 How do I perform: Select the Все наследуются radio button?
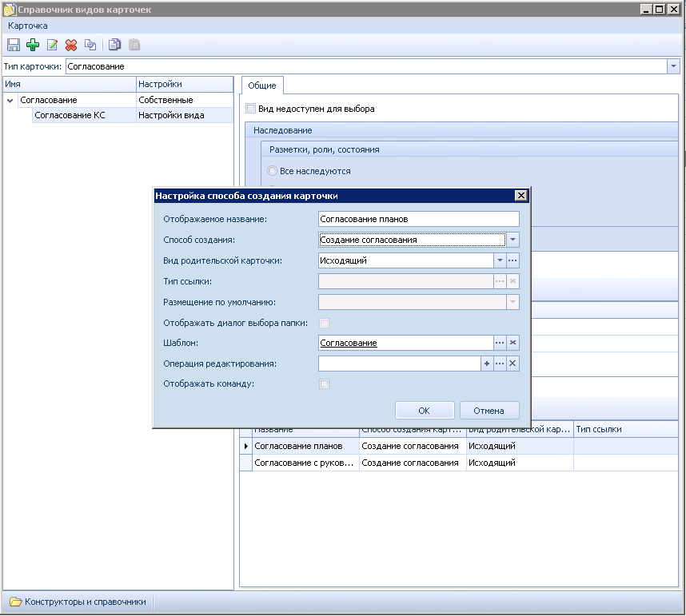tap(273, 171)
